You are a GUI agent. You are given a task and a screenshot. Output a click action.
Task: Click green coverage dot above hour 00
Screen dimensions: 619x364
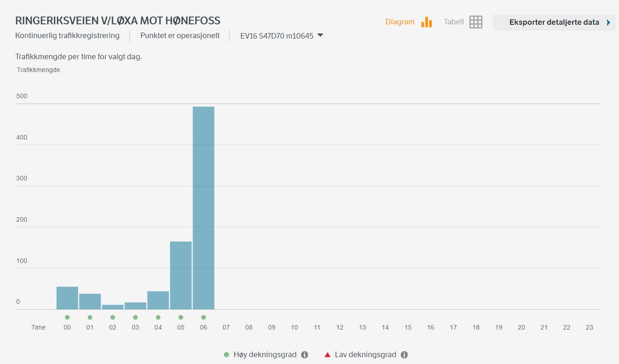click(67, 317)
